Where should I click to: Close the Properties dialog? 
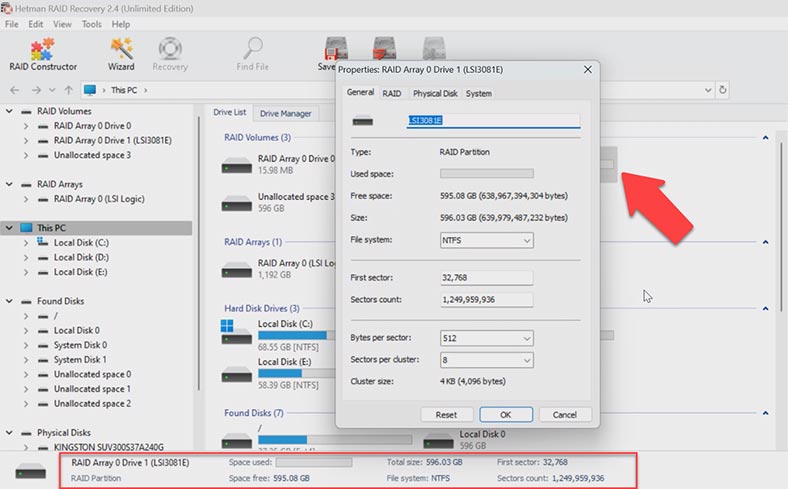click(587, 69)
